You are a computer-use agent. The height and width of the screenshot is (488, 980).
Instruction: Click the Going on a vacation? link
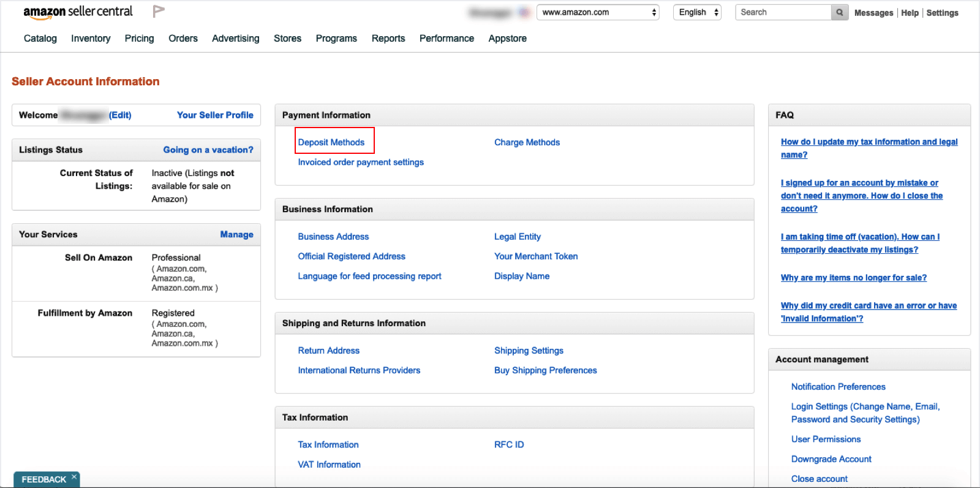(208, 150)
